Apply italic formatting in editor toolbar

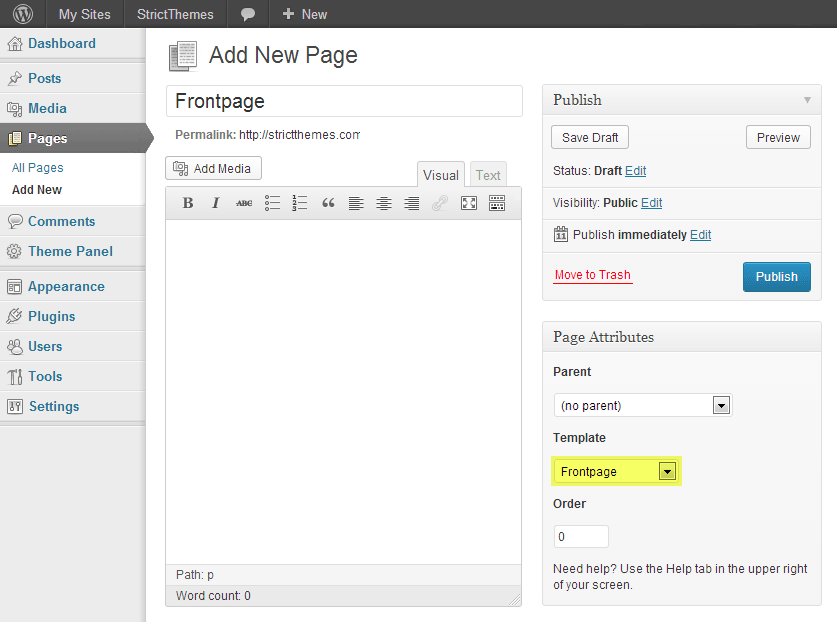point(215,203)
